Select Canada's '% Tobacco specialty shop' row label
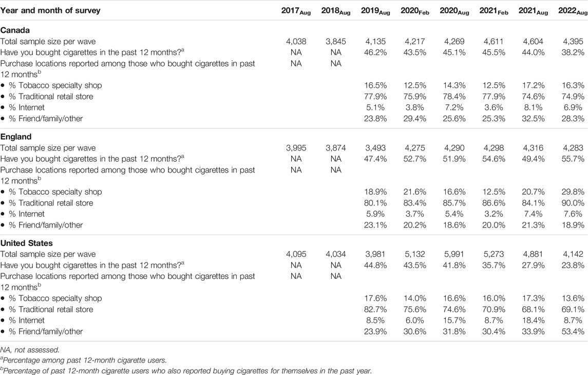Image resolution: width=588 pixels, height=375 pixels. click(51, 85)
